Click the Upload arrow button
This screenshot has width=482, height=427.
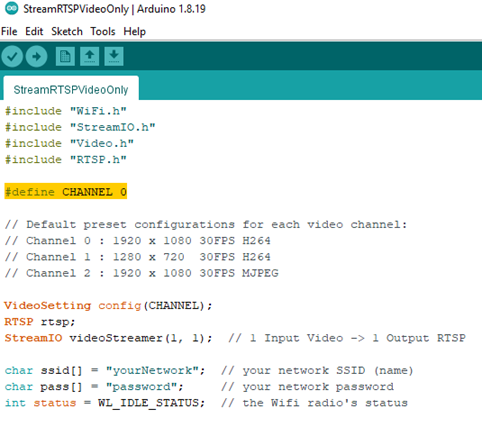[x=36, y=56]
